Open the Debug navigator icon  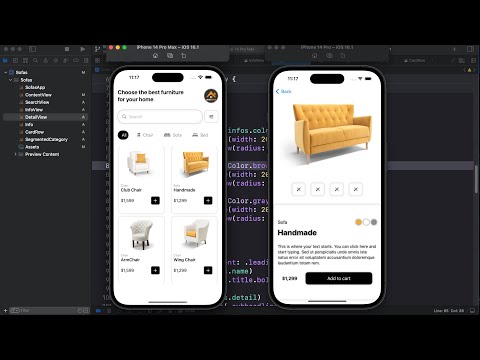pos(66,60)
